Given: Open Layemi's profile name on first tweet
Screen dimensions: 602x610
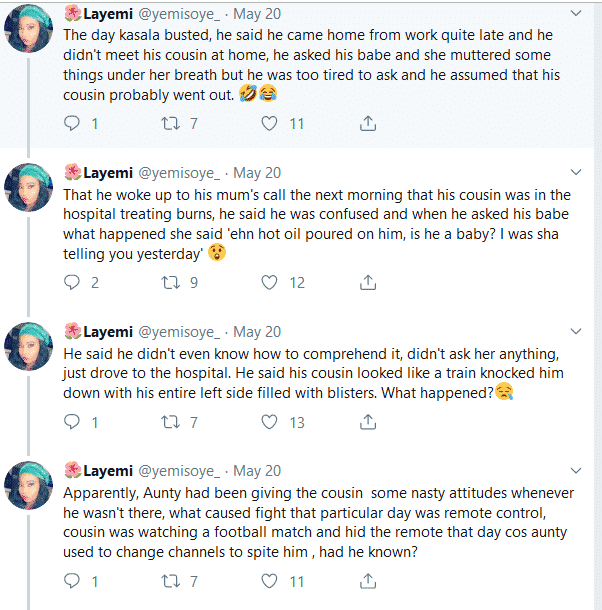Looking at the screenshot, I should pyautogui.click(x=106, y=13).
